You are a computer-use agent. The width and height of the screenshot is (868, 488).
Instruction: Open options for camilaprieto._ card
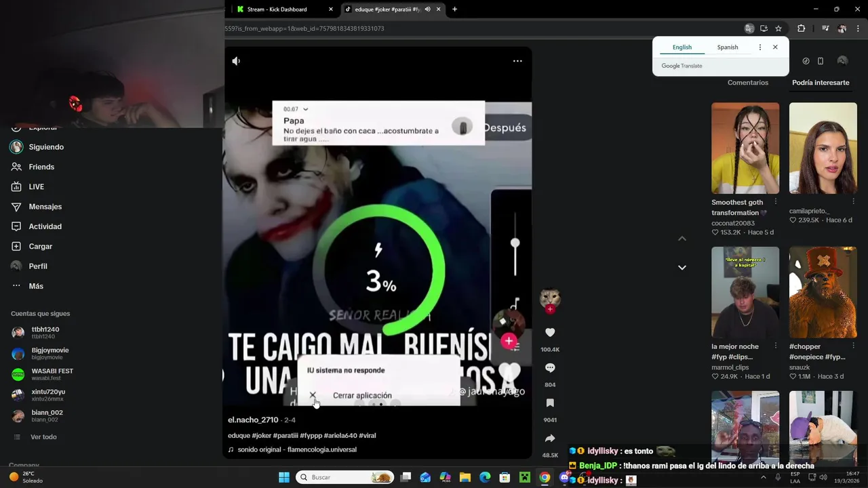(x=854, y=202)
